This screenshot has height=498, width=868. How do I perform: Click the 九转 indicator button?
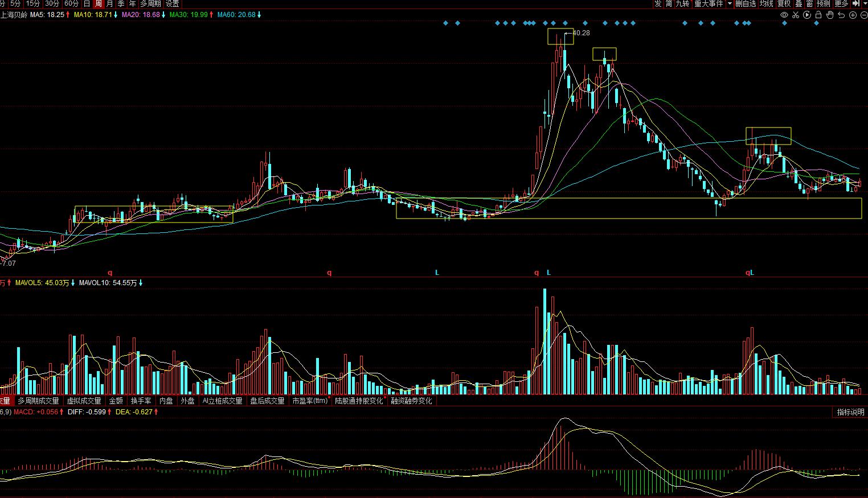682,3
